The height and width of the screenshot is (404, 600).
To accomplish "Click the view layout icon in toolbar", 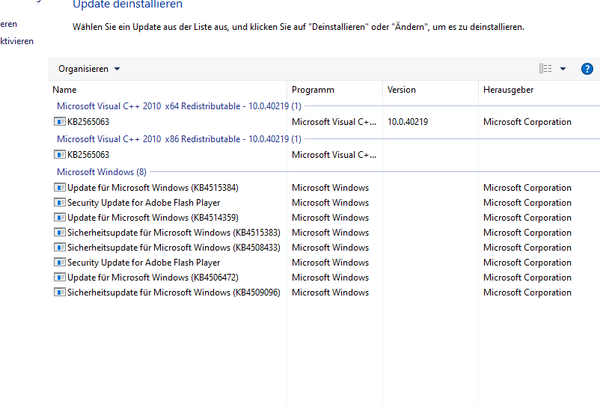I will (x=545, y=68).
